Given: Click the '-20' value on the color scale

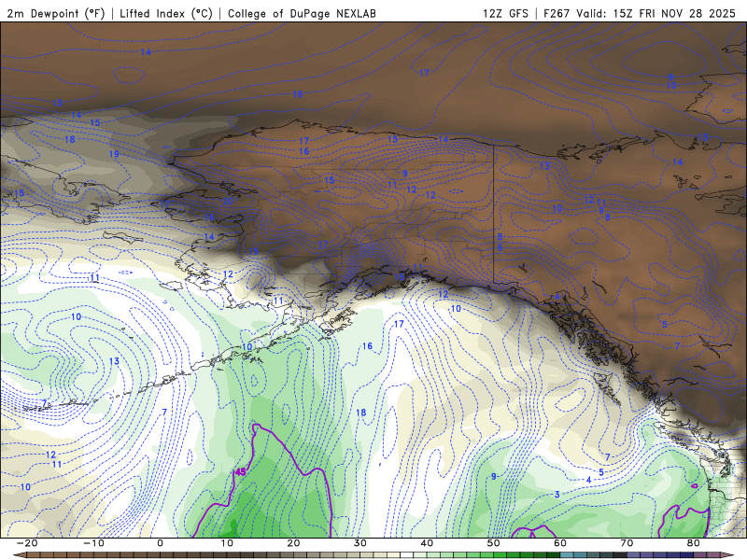Looking at the screenshot, I should click(27, 543).
